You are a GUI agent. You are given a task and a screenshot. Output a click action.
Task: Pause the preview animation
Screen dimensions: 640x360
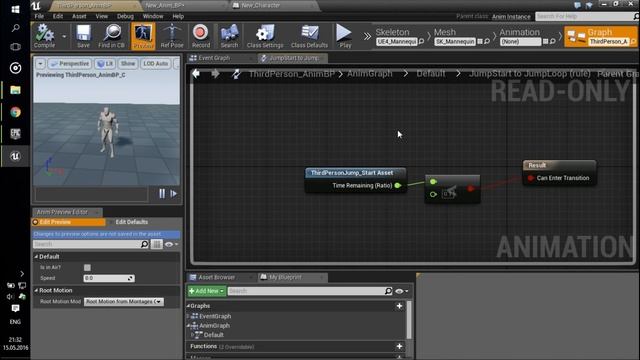[162, 193]
